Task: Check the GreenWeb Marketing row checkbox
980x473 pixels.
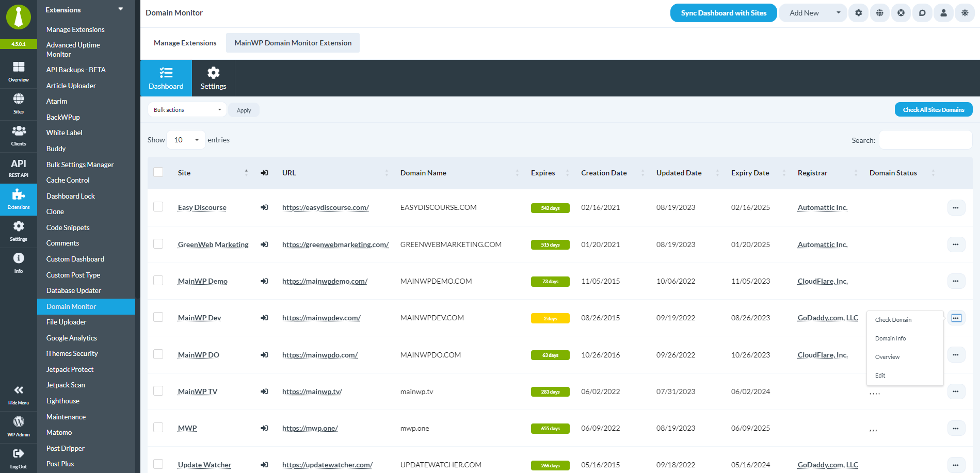Action: tap(158, 244)
